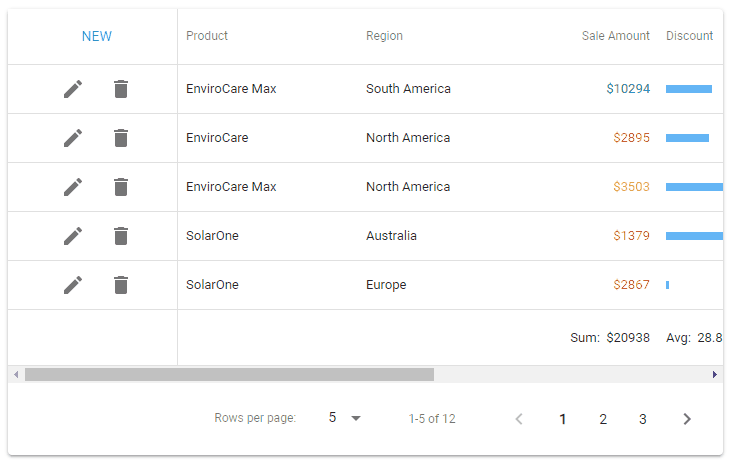Sort by the Sale Amount column header
The height and width of the screenshot is (468, 730).
615,36
